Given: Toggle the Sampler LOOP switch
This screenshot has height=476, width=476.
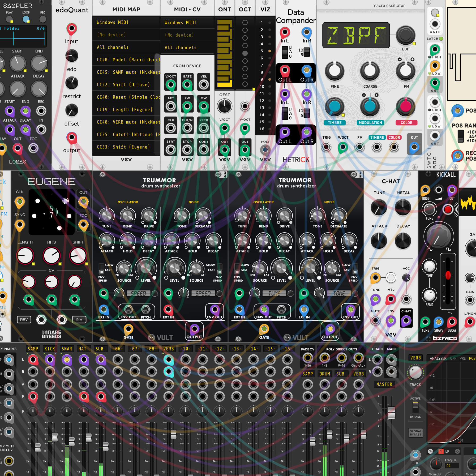Looking at the screenshot, I should [x=26, y=19].
